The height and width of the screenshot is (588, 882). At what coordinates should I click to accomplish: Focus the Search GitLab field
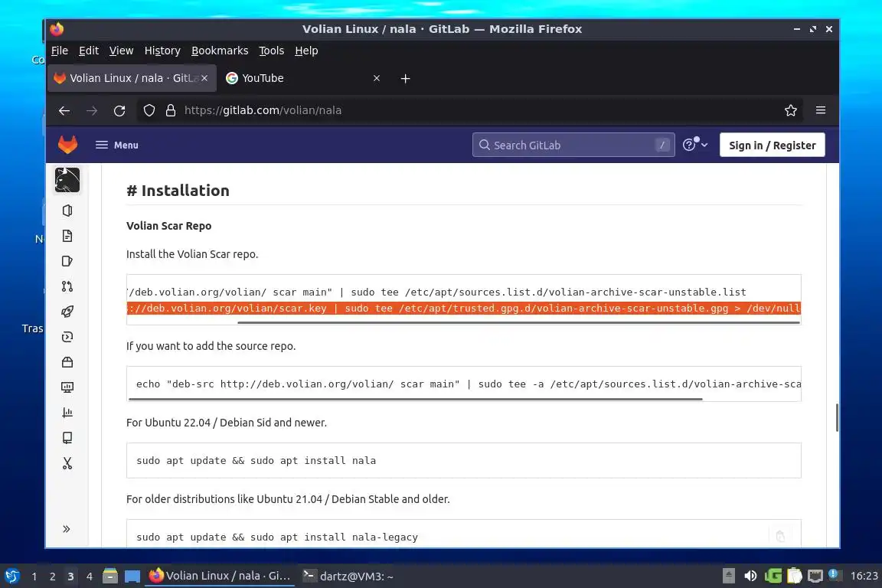[x=573, y=145]
